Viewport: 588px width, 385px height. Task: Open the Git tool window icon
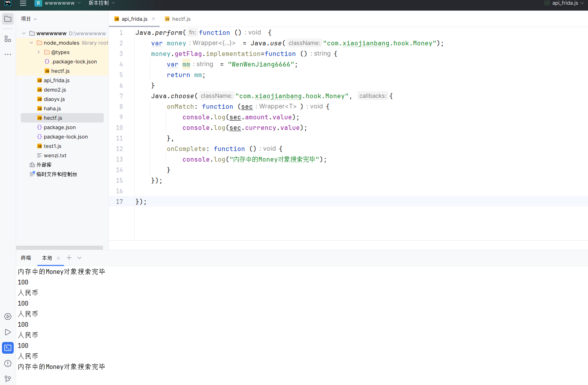(8, 379)
